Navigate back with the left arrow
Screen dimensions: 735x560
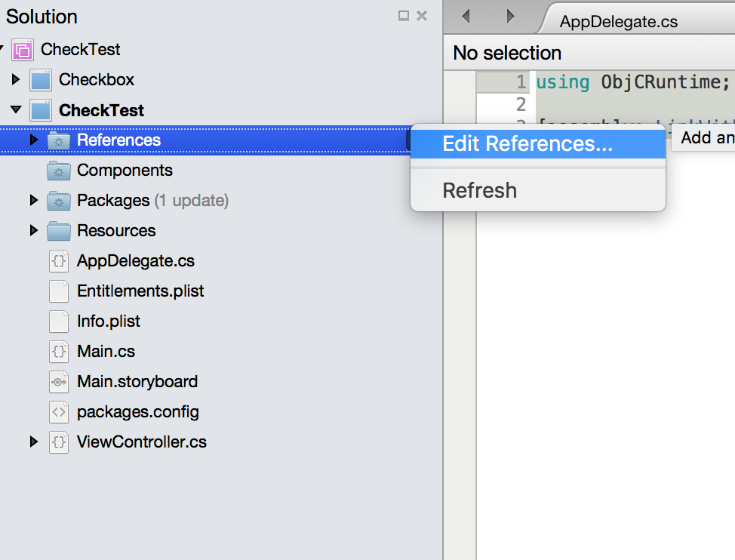click(x=466, y=16)
